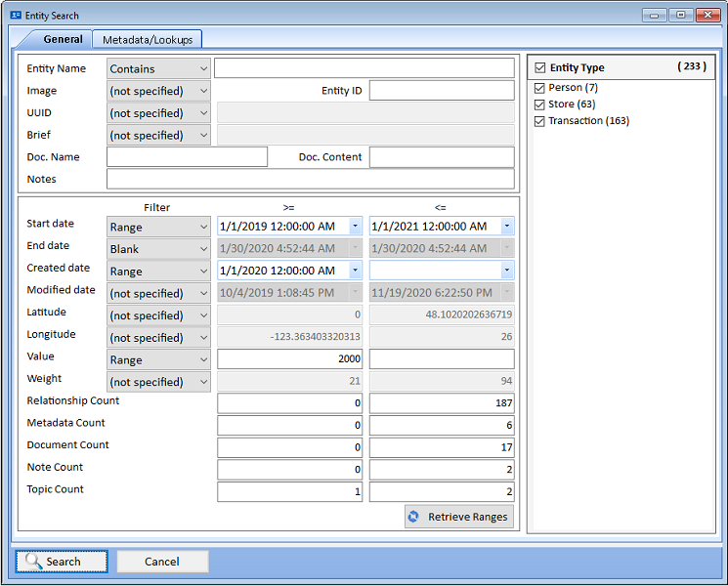Click Metadata Count minimum field
728x586 pixels.
click(x=289, y=425)
